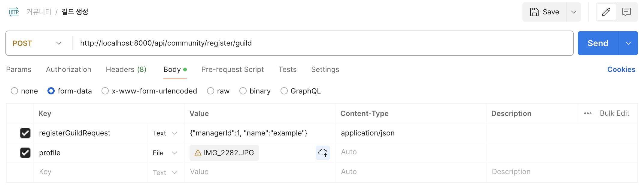Click the warning icon on IMG_2282.JPG

(x=198, y=153)
